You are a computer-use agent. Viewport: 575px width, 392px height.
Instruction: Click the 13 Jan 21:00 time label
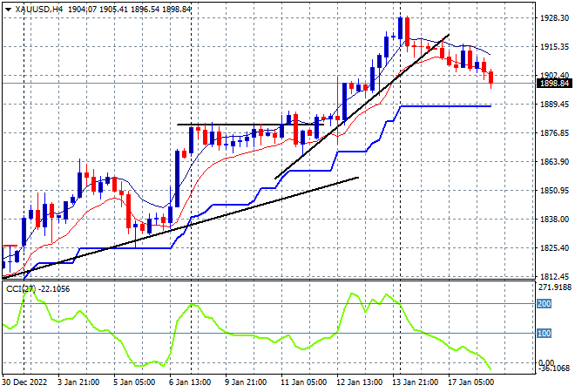415,382
